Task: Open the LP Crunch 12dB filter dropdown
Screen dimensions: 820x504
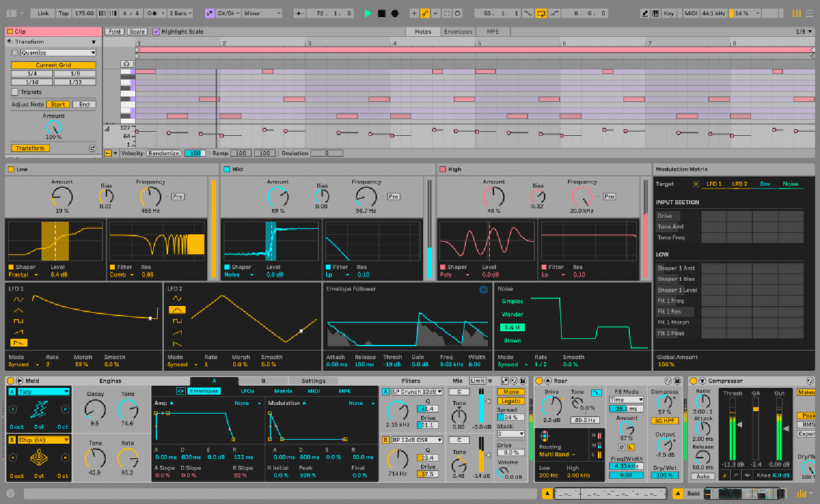Action: 417,391
